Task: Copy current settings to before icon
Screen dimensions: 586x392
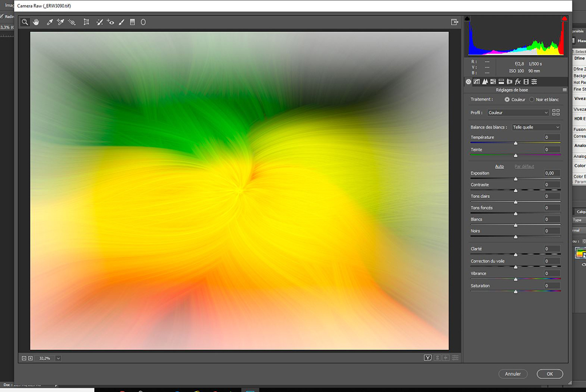Action: (446, 358)
